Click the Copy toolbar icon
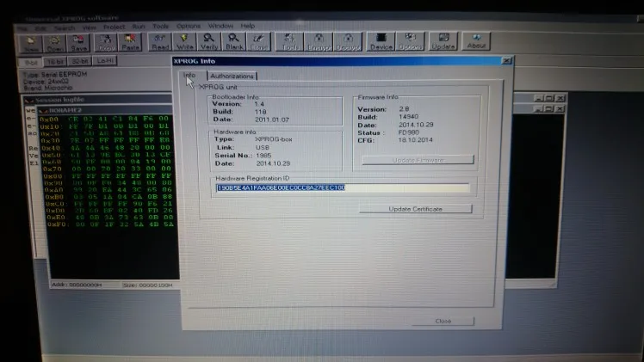 pyautogui.click(x=106, y=43)
